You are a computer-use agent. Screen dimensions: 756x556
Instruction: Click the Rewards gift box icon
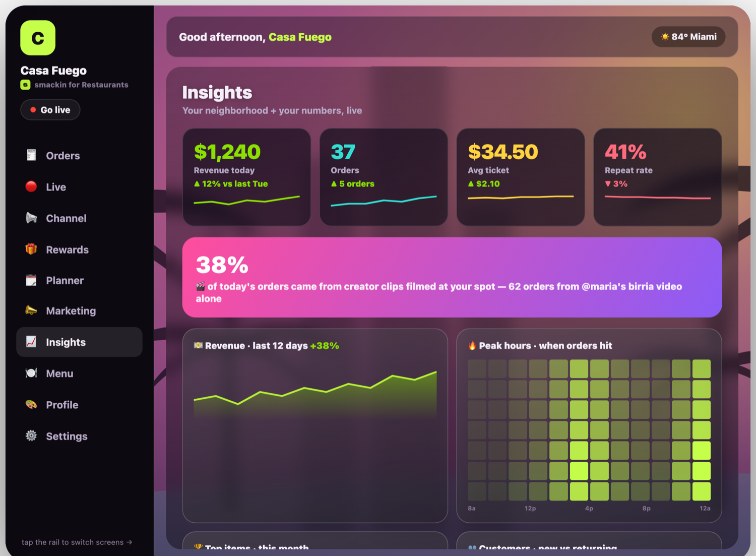click(31, 249)
